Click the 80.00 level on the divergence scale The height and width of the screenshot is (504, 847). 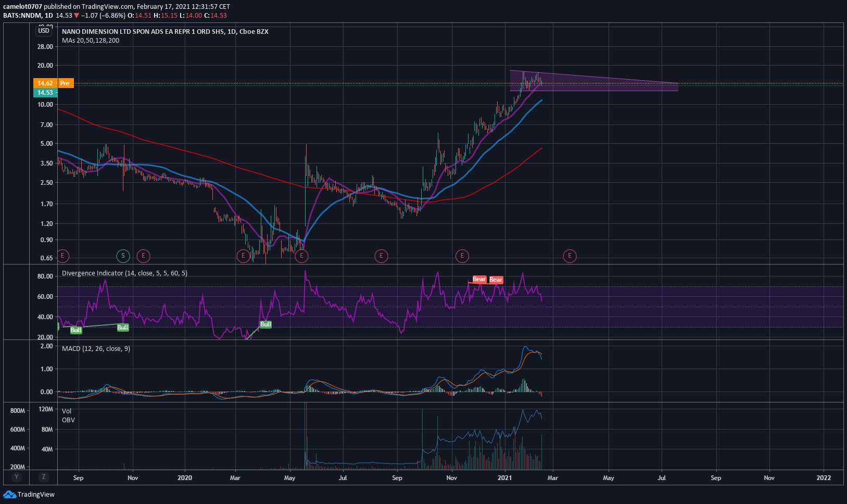[x=45, y=276]
